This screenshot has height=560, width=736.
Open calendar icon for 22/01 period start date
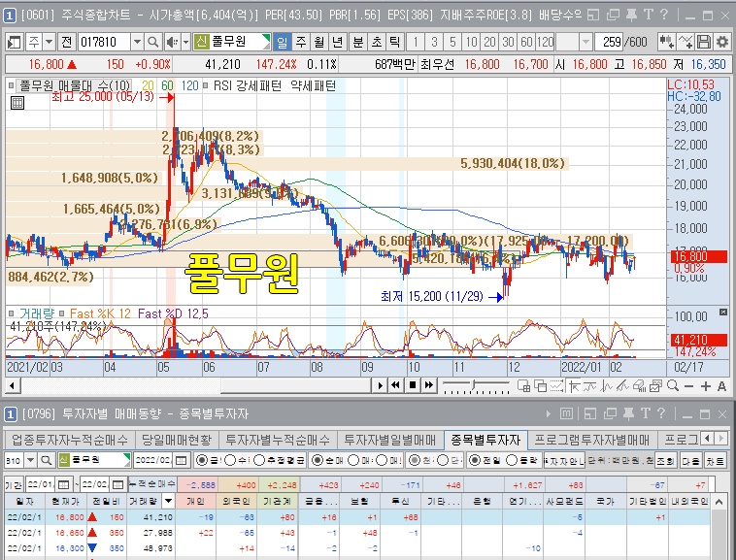63,484
